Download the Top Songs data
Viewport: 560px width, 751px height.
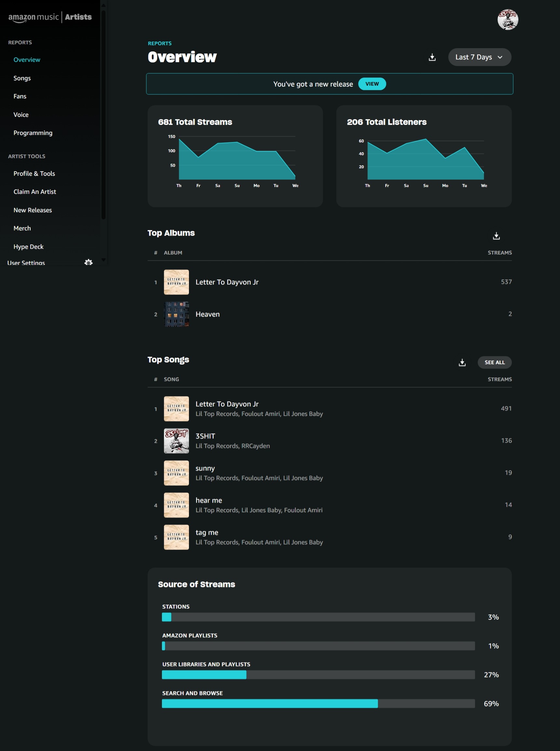pyautogui.click(x=462, y=362)
